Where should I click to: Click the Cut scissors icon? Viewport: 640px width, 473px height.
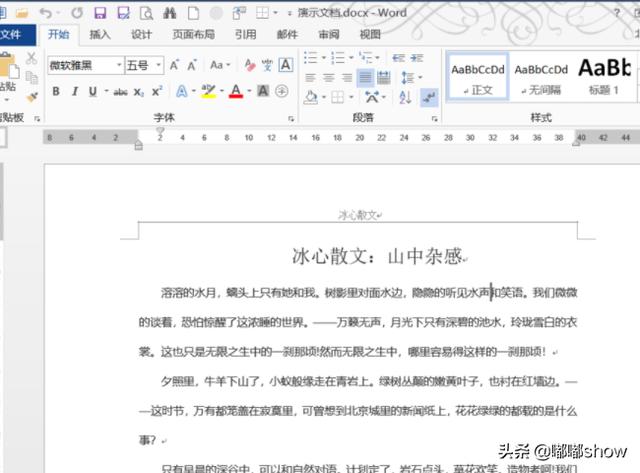(31, 58)
